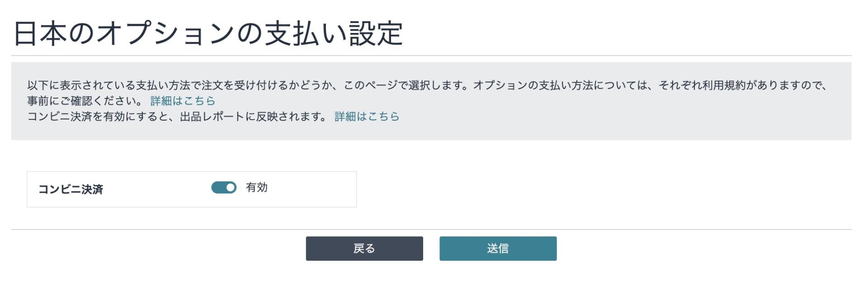Screen dimensions: 868x282
Task: Click the text 事前にご確認ください
Action: point(84,101)
